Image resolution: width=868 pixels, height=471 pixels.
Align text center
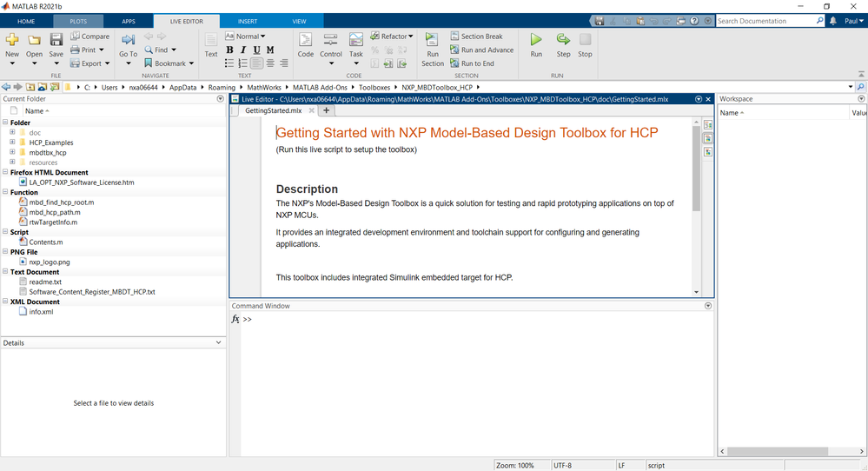270,63
